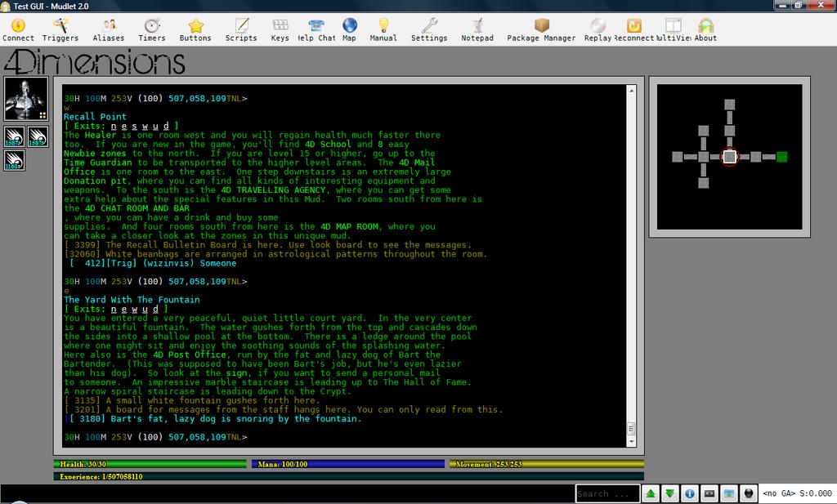
Task: Click the 'Exits: n e w u d' line
Action: click(116, 309)
